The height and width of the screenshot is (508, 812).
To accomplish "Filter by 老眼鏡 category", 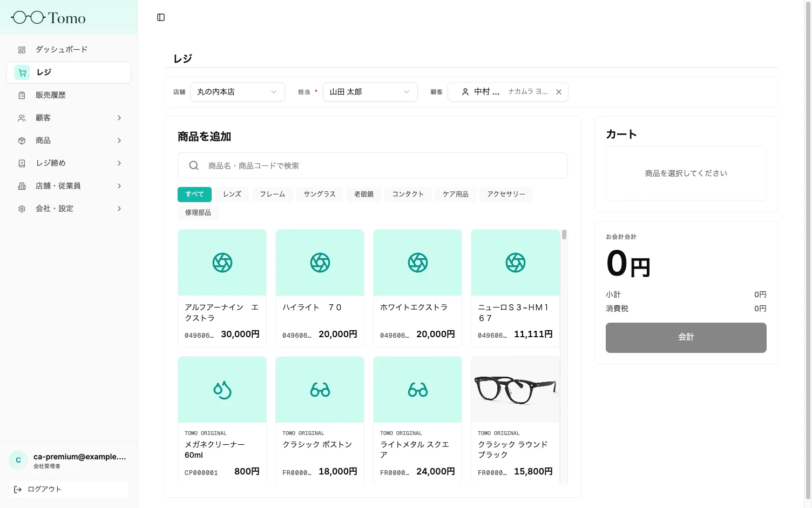I will 364,194.
